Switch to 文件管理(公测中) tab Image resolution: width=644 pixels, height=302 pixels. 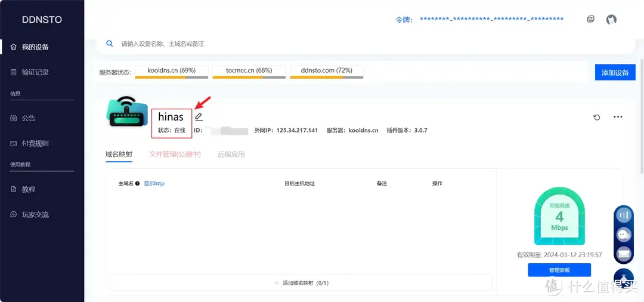(175, 155)
